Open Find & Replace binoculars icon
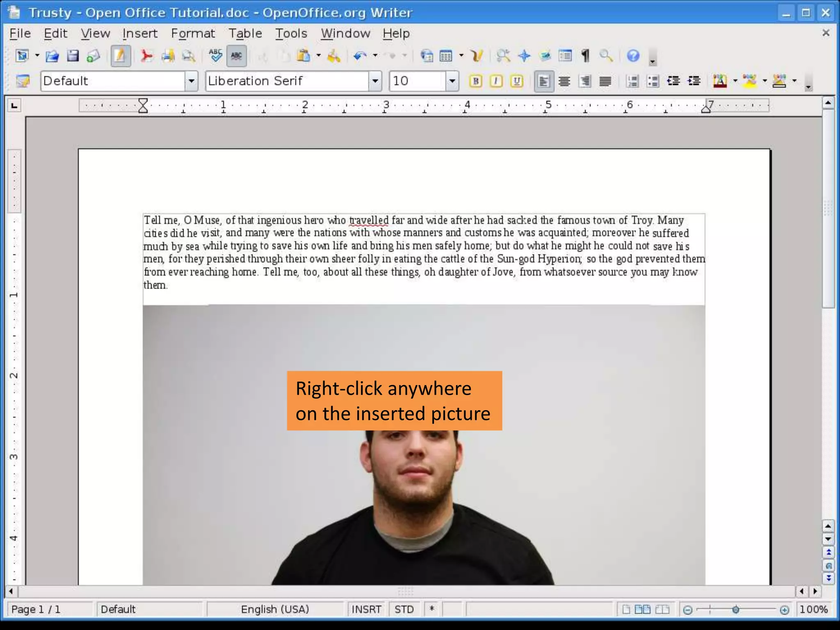The height and width of the screenshot is (630, 840). [x=503, y=56]
